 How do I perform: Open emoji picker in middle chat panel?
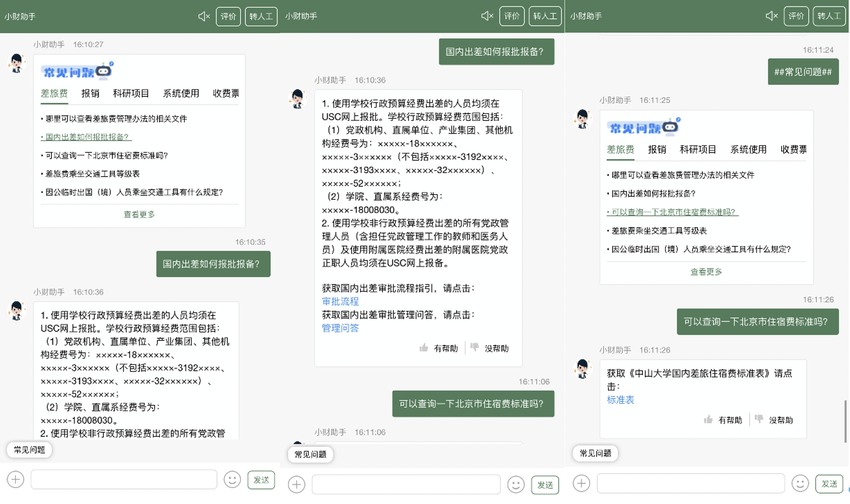point(516,484)
